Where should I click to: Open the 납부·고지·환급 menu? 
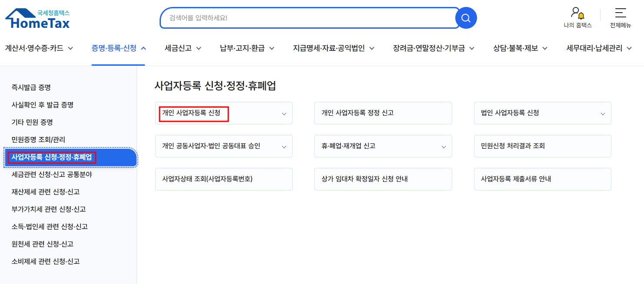(x=247, y=48)
